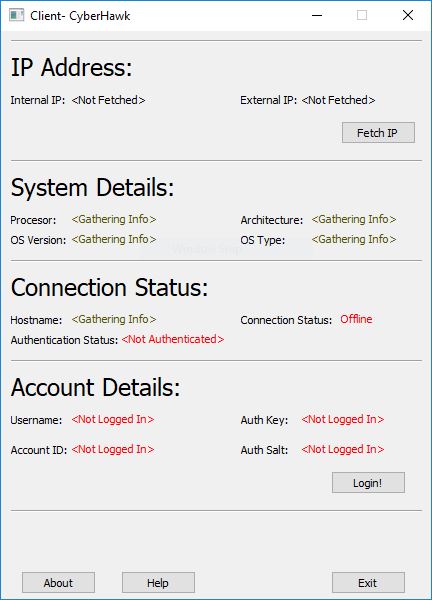
Task: Click the Architecture Gathering Info value
Action: point(354,219)
